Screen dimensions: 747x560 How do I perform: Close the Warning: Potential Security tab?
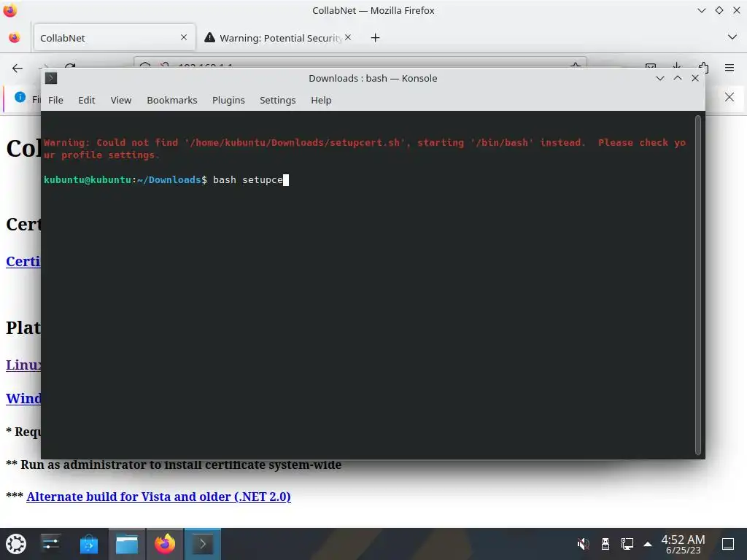(348, 37)
